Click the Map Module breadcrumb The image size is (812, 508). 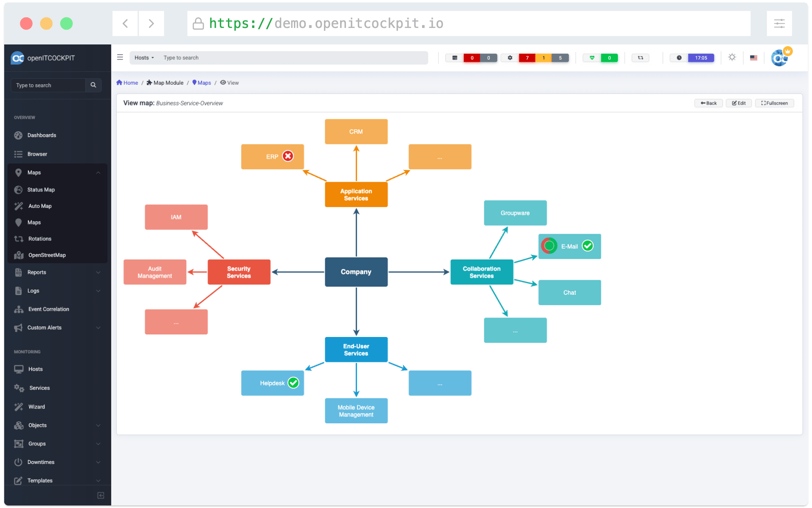click(x=165, y=83)
